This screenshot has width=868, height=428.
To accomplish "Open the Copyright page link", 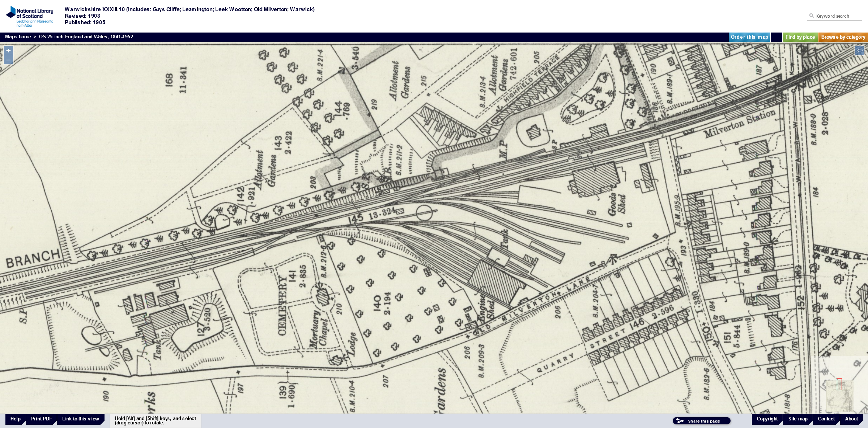I will coord(767,419).
